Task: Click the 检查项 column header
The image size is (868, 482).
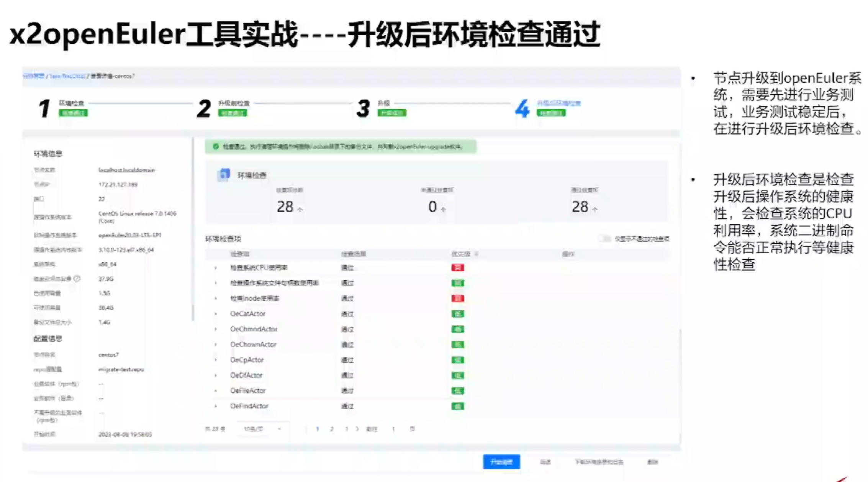Action: pyautogui.click(x=240, y=254)
